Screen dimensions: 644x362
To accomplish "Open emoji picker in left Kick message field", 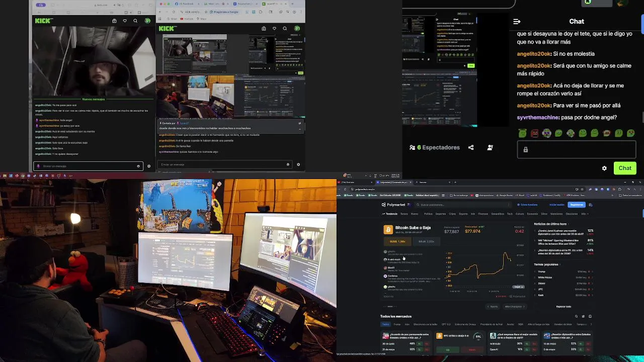I will [x=138, y=166].
